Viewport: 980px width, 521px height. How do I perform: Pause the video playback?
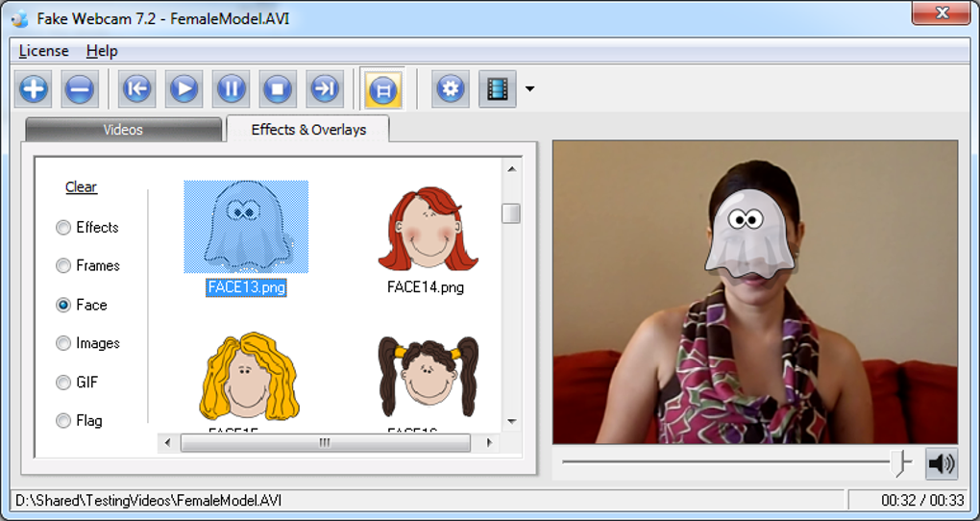[x=231, y=88]
